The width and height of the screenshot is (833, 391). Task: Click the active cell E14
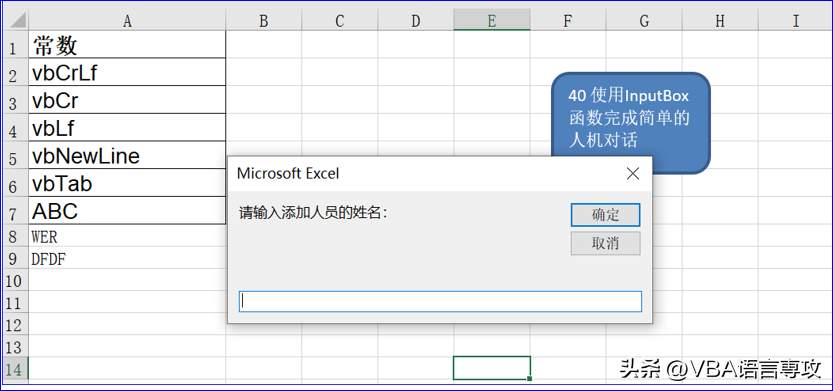coord(492,368)
